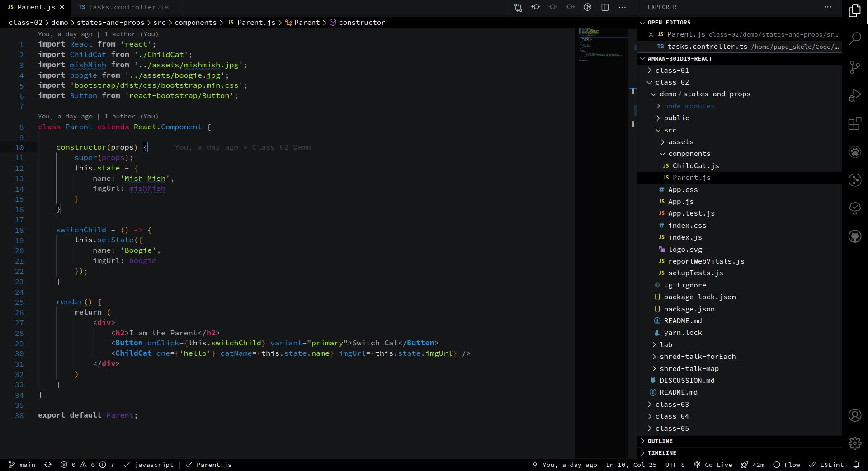This screenshot has width=868, height=471.
Task: Expand the shred-talk-forEach folder
Action: click(x=739, y=357)
